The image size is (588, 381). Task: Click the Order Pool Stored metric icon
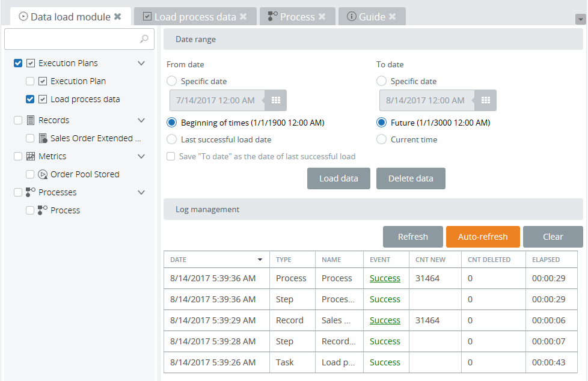coord(43,174)
